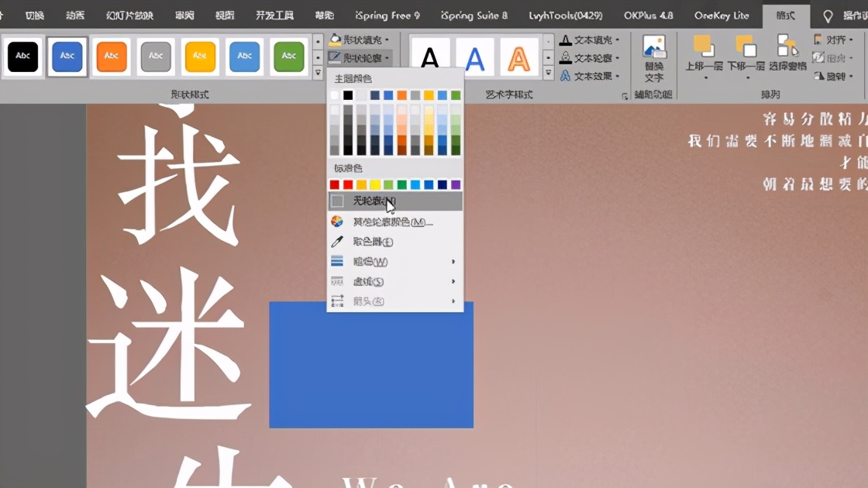Switch to the Format (格式) tab
The image size is (868, 488).
click(785, 15)
